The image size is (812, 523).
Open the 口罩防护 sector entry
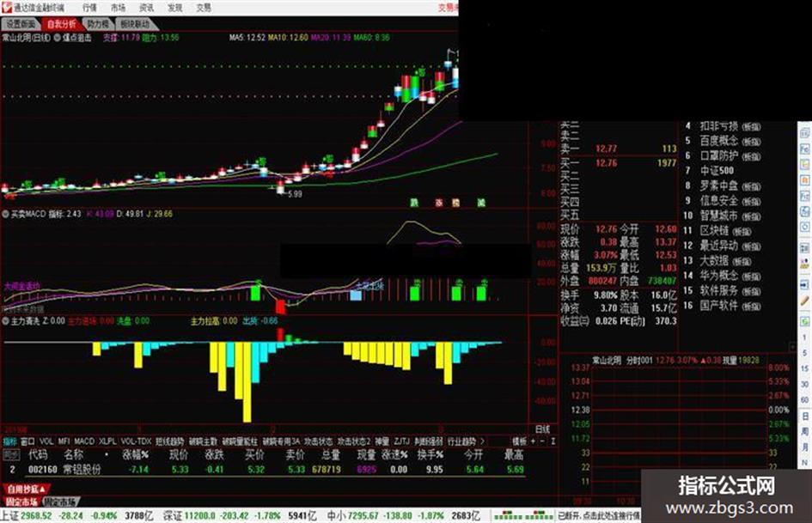pyautogui.click(x=730, y=155)
